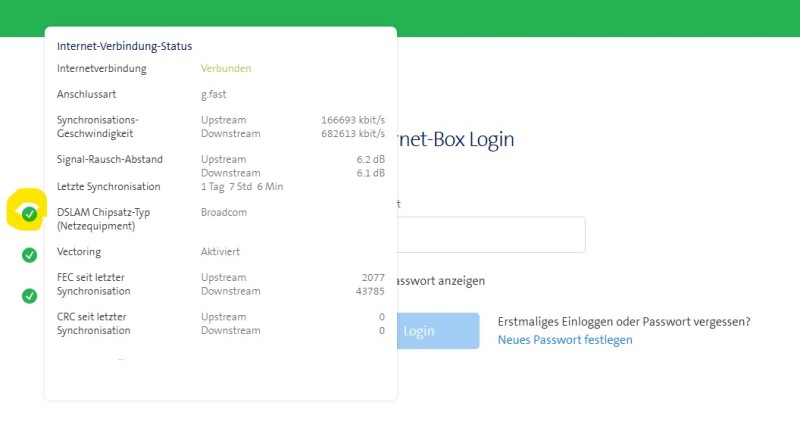
Task: Click the Signal-Rausch-Abstand label
Action: 109,159
